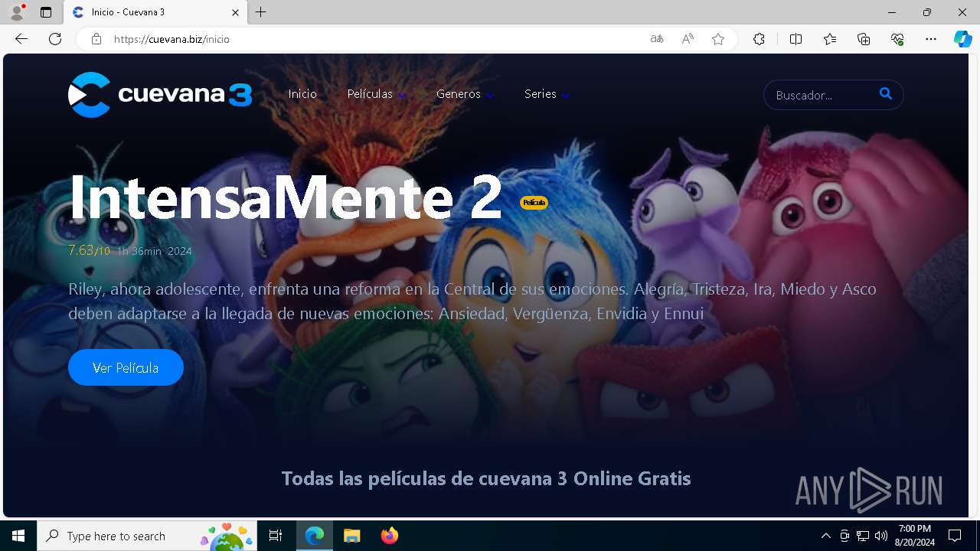Click the taskbar clock showing 7:00 PM
This screenshot has width=980, height=551.
point(914,536)
